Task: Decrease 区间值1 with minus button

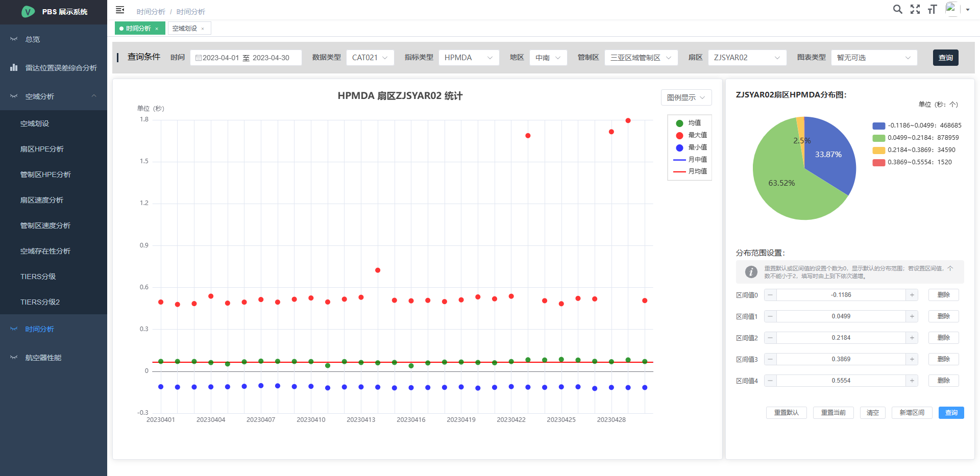Action: coord(770,316)
